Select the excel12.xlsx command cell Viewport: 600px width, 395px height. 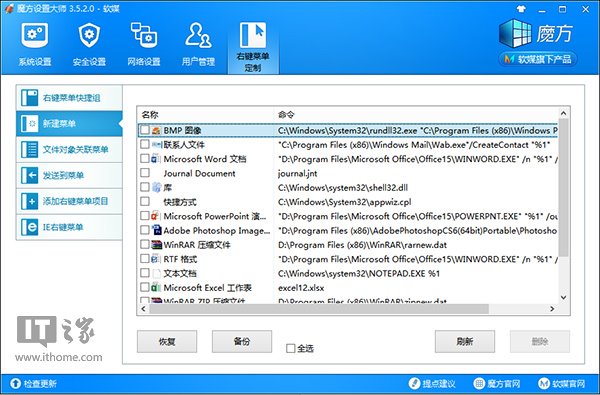pos(301,287)
